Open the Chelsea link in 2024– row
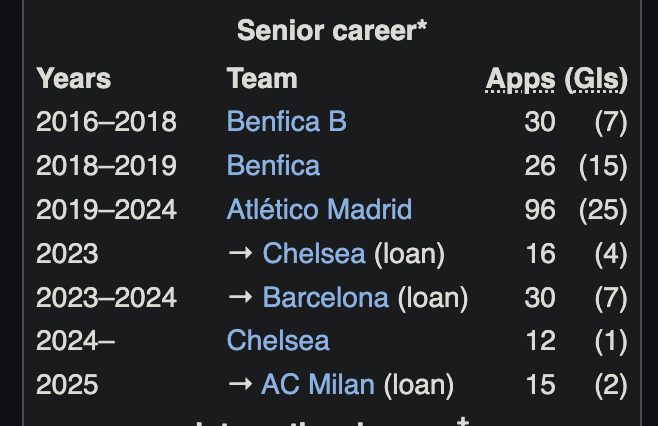This screenshot has width=658, height=426. pos(278,340)
